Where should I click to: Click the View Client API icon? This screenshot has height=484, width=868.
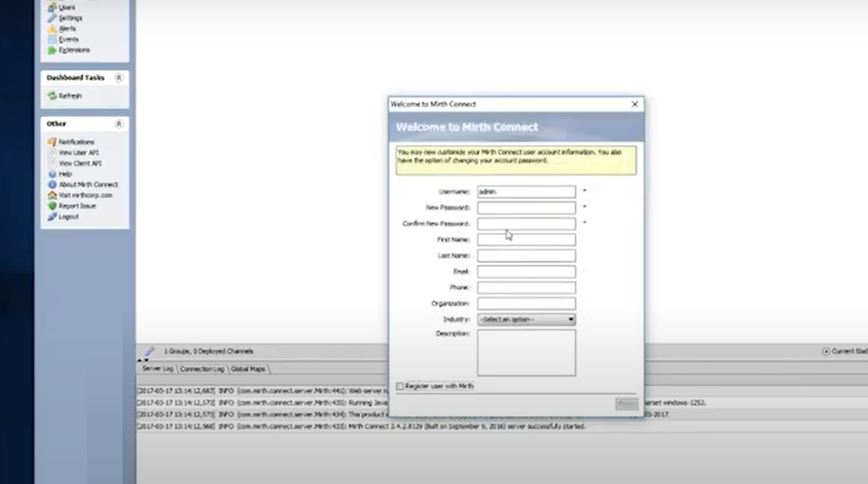pyautogui.click(x=52, y=164)
